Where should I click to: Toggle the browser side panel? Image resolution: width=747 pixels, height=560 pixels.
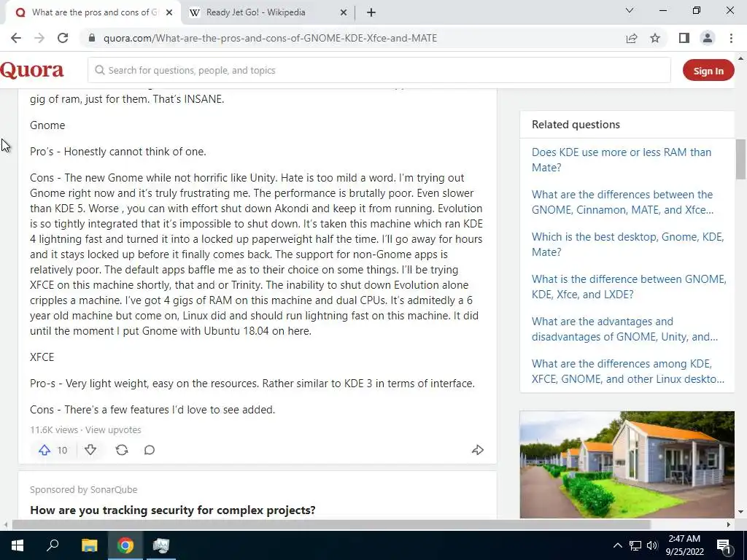pos(684,38)
